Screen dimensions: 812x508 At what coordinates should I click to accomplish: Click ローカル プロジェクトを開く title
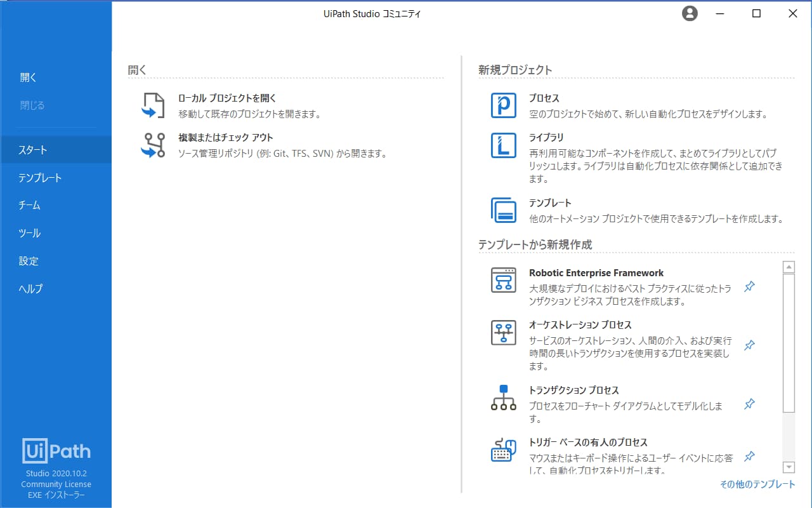click(228, 98)
